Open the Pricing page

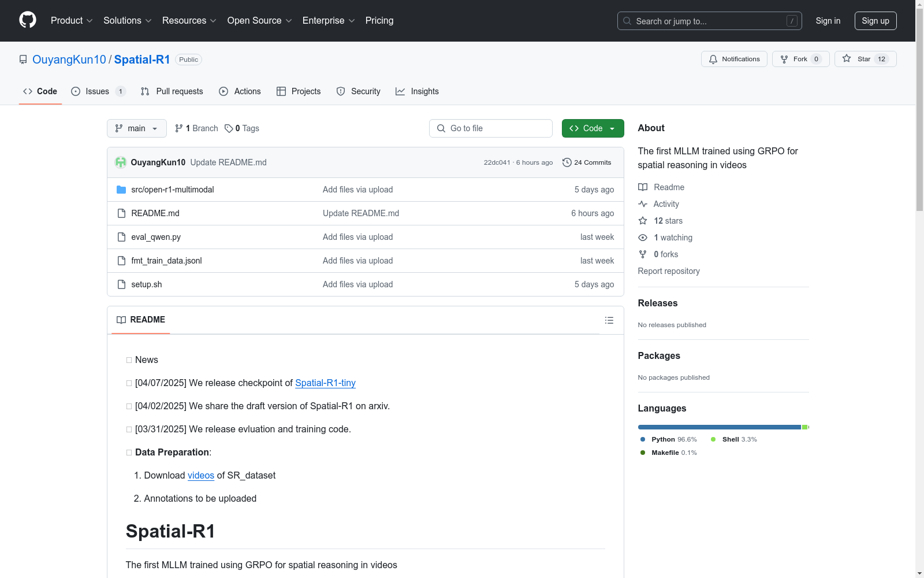(x=379, y=21)
